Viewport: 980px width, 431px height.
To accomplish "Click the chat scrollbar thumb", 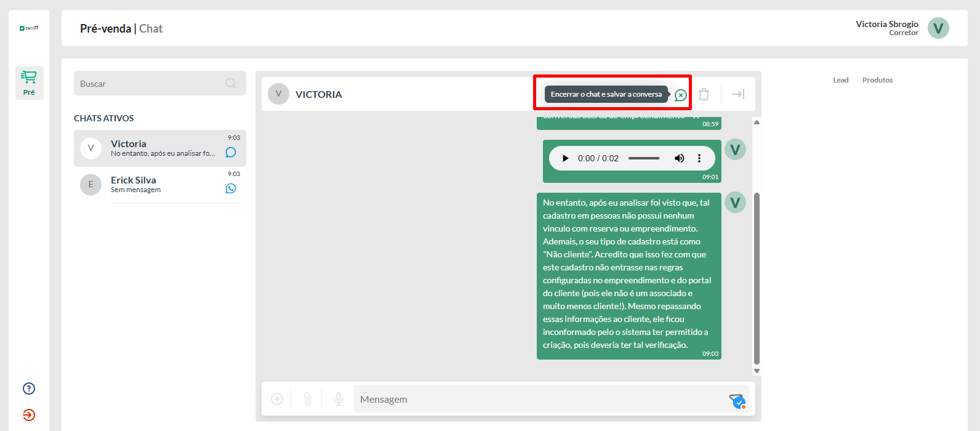I will pos(757,278).
